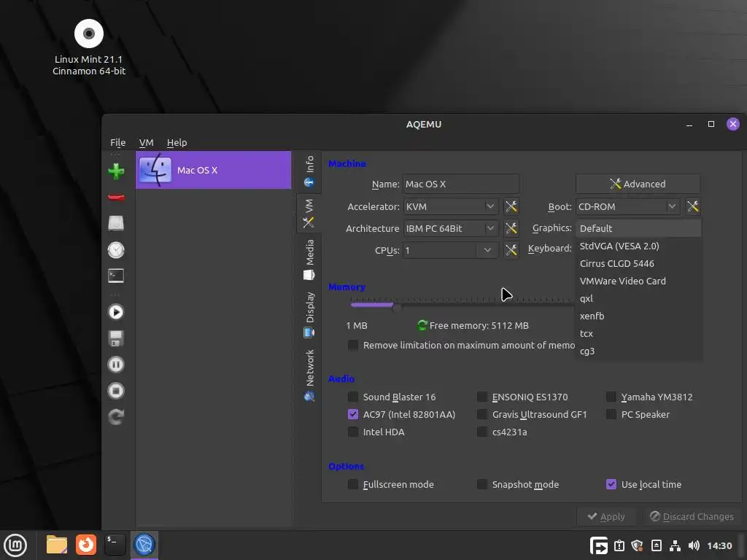
Task: Click the reset VM circular arrow icon
Action: (x=116, y=417)
